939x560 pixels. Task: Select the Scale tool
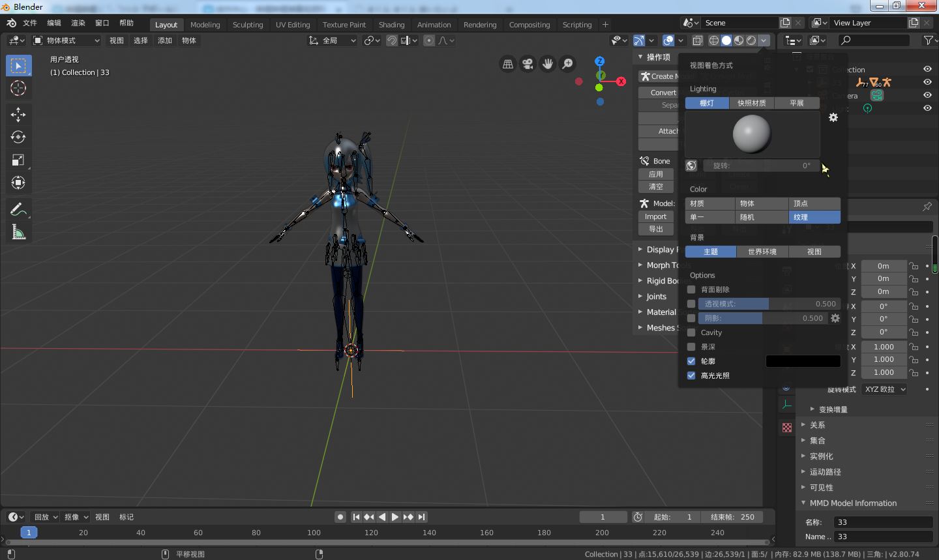tap(18, 160)
